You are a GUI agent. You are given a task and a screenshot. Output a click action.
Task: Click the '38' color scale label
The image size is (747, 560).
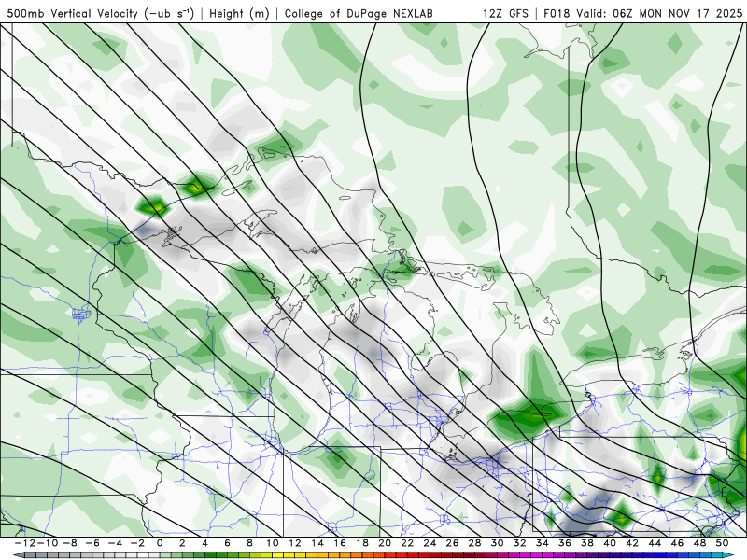pos(587,543)
